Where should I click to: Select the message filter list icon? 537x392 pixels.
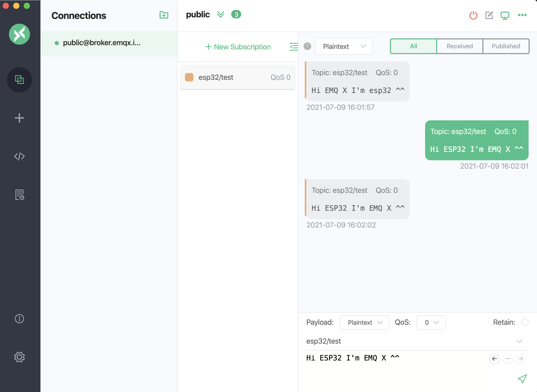point(293,46)
